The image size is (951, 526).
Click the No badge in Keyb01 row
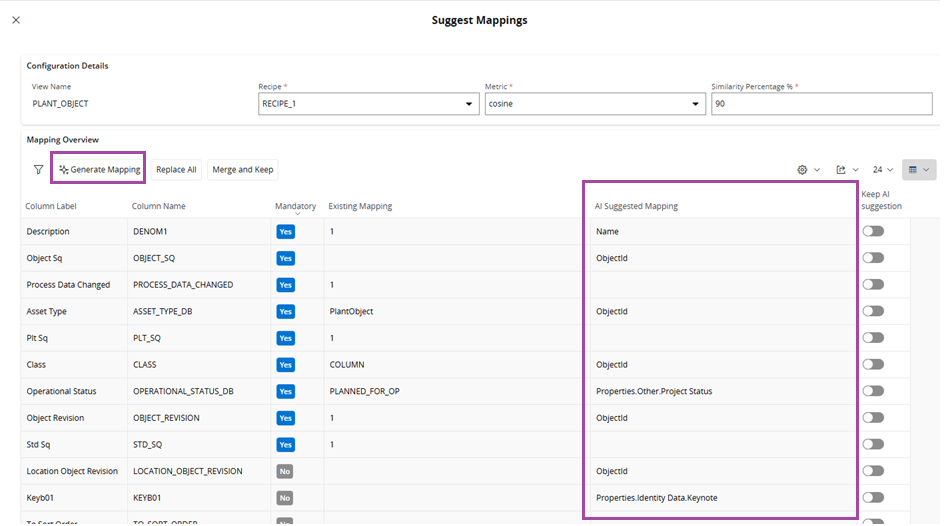285,498
